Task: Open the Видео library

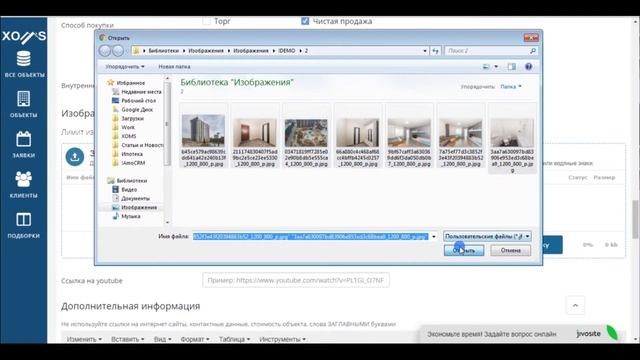Action: (125, 189)
